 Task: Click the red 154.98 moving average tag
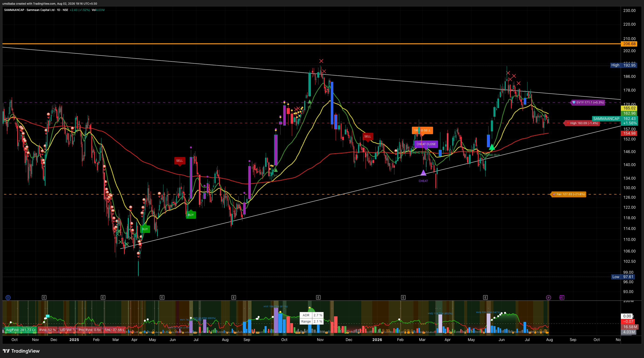629,133
